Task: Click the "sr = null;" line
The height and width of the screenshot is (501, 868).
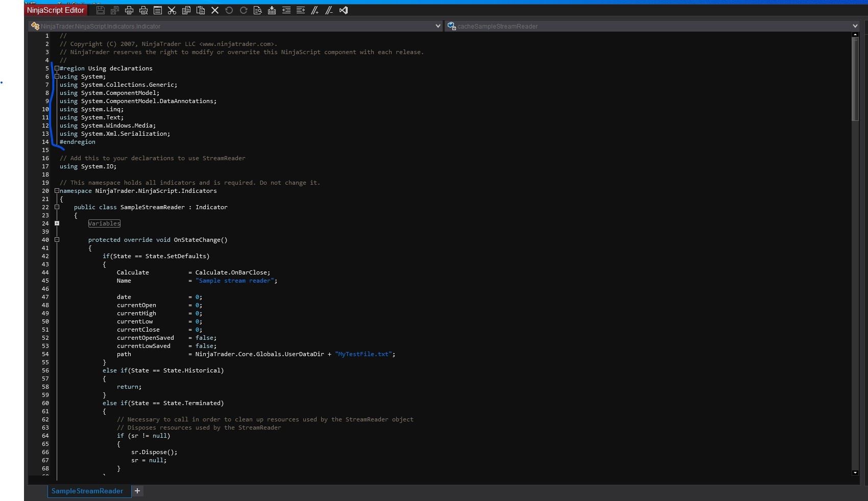Action: [149, 460]
